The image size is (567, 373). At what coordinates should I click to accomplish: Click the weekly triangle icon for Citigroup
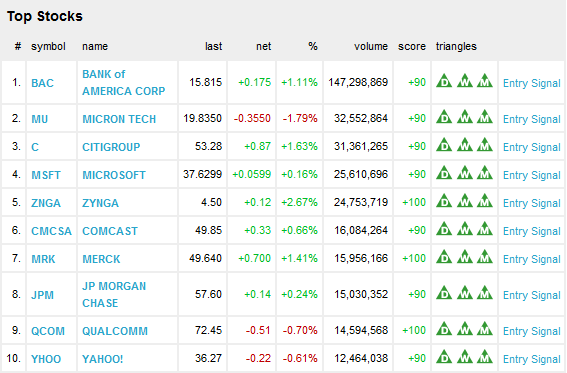(x=465, y=145)
